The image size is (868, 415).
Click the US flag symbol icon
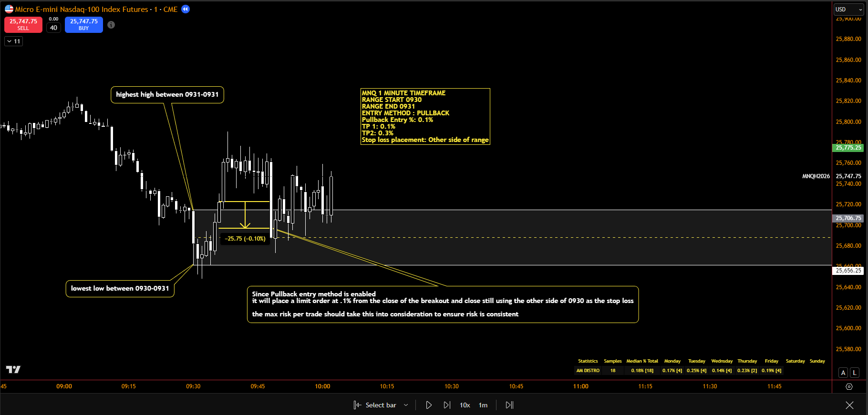(x=9, y=9)
